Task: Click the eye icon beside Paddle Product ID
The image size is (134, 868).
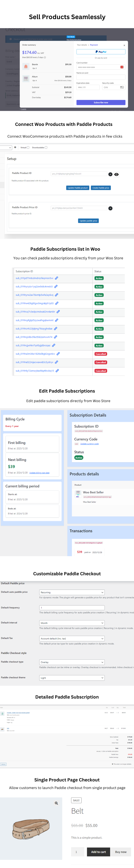Action: tap(116, 174)
